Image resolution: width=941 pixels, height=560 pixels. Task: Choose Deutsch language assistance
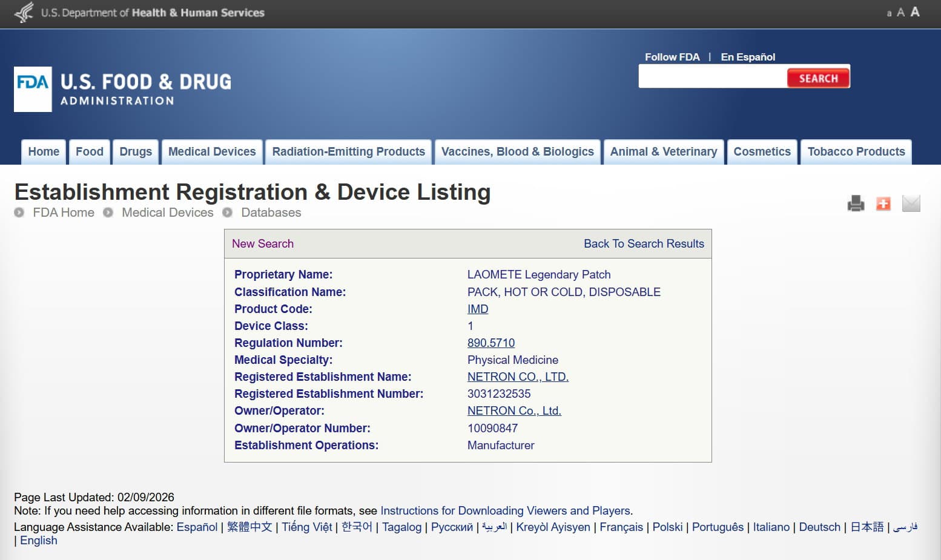pyautogui.click(x=819, y=527)
